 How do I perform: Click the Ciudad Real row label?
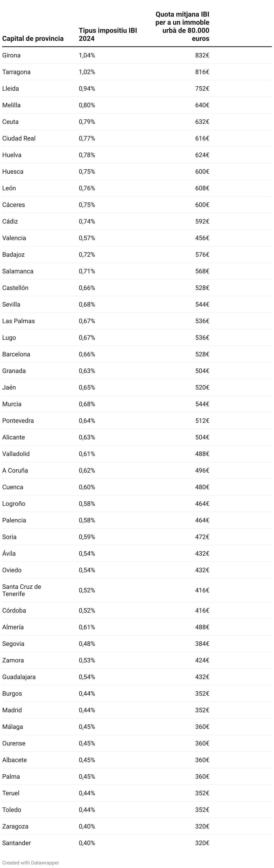pos(19,138)
